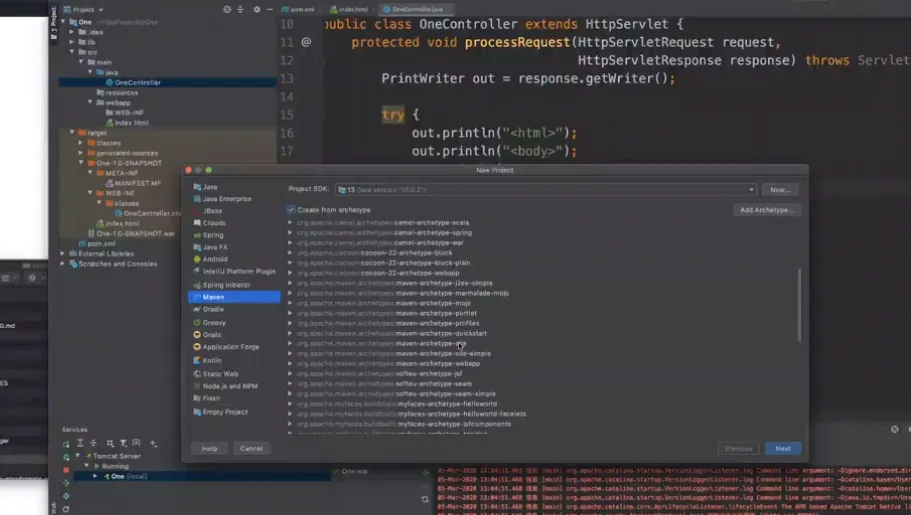This screenshot has height=515, width=911.
Task: Expand webapp folder in project tree
Action: (90, 102)
